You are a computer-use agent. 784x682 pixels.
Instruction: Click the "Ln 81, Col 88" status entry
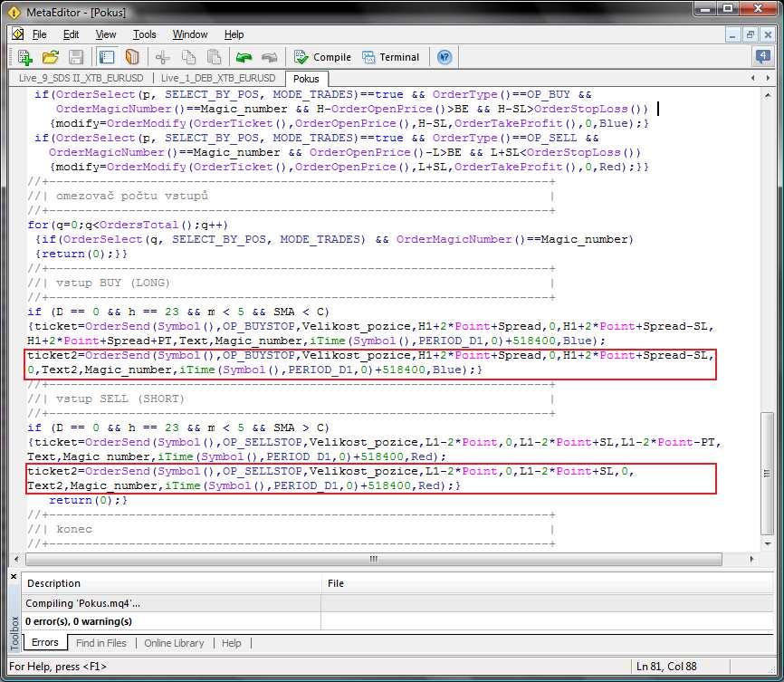666,667
